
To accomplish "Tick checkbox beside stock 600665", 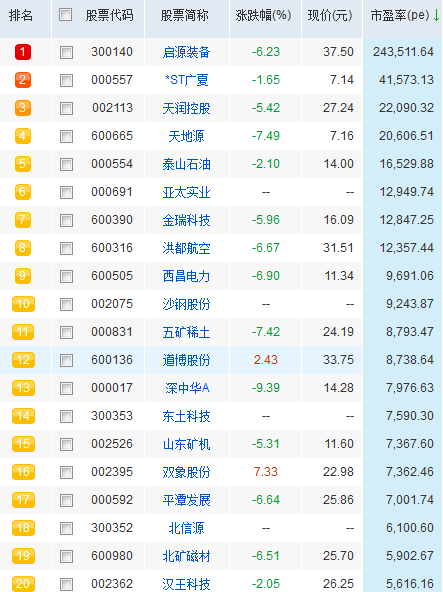I will point(66,136).
